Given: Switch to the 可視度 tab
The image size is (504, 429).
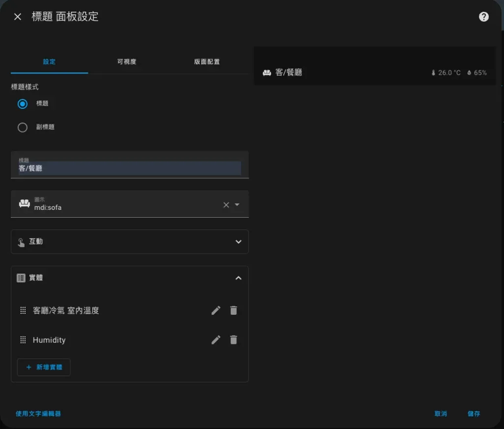Looking at the screenshot, I should tap(126, 62).
